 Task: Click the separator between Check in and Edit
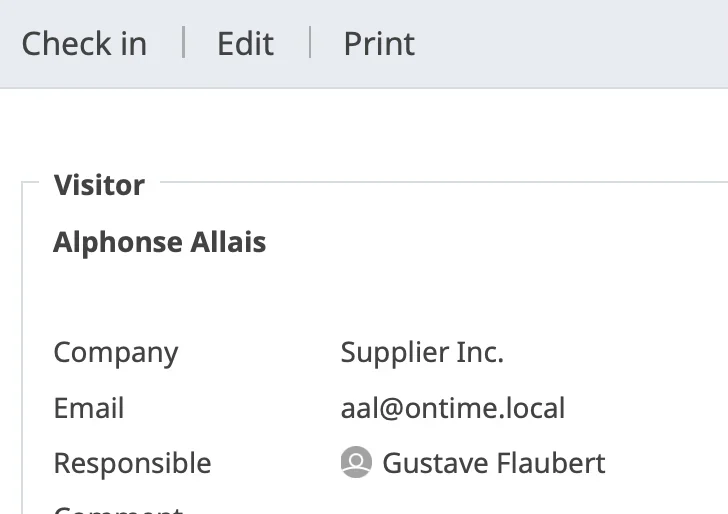[x=184, y=42]
